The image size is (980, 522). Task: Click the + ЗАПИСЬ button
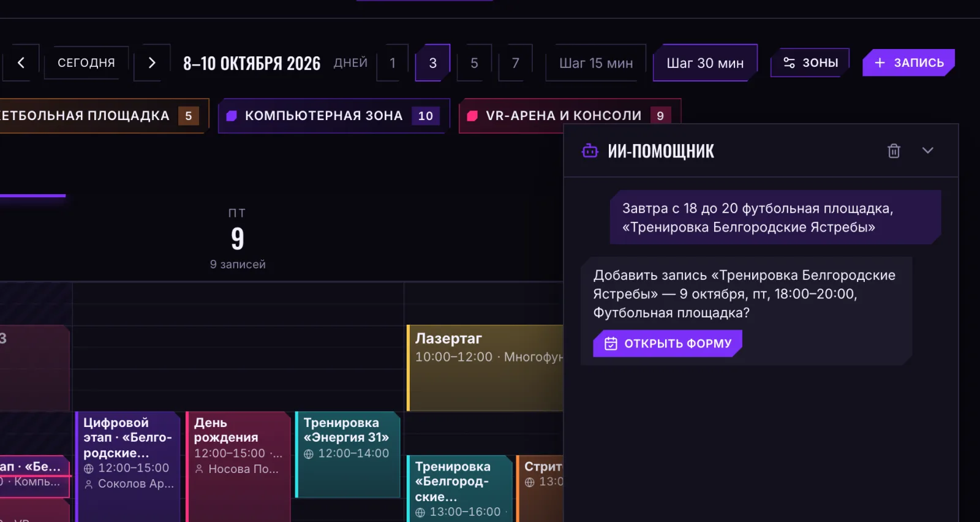coord(909,62)
